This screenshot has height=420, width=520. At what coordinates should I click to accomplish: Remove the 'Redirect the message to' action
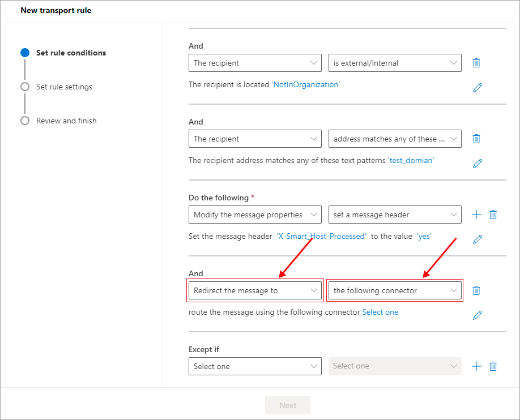476,290
